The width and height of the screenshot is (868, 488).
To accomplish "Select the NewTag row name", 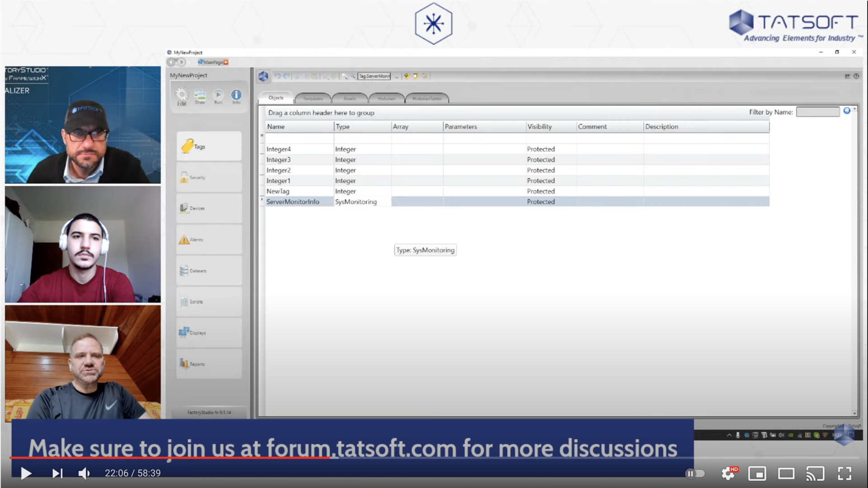I will (x=278, y=191).
